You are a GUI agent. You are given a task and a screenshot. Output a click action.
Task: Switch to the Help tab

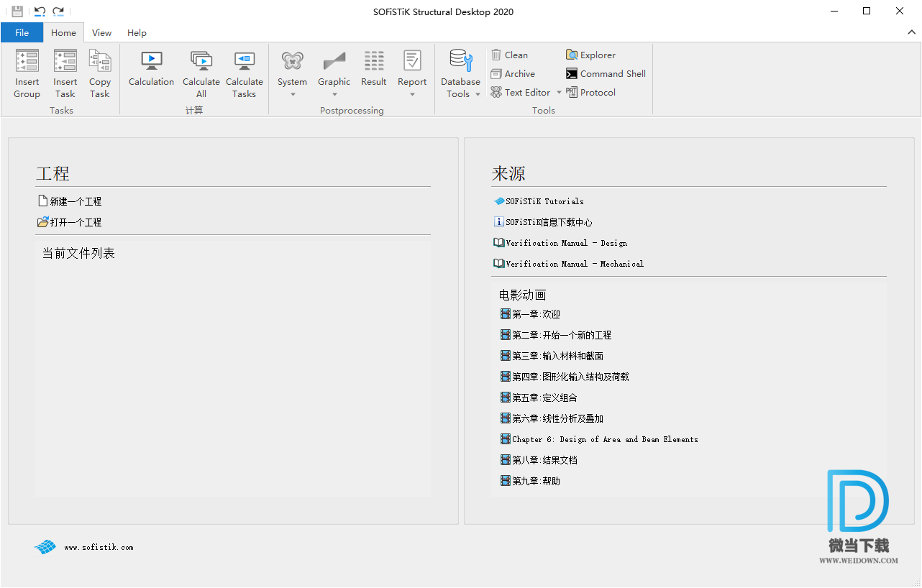click(137, 33)
